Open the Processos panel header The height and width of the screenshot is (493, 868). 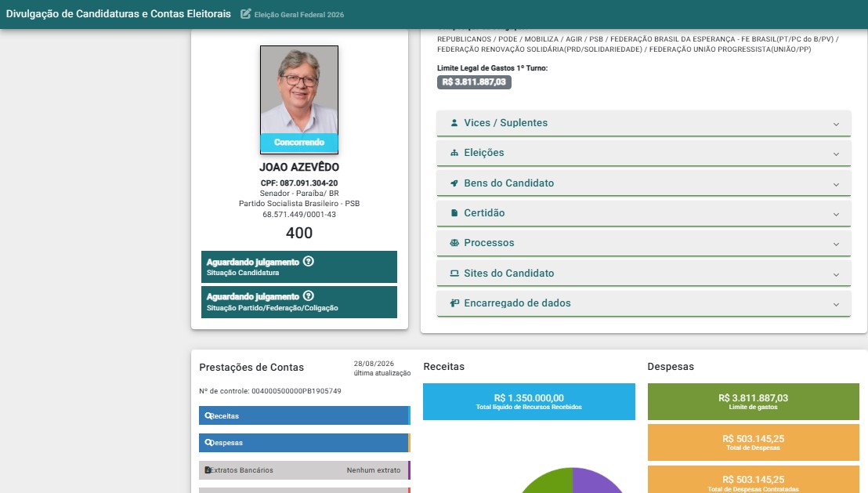(643, 243)
